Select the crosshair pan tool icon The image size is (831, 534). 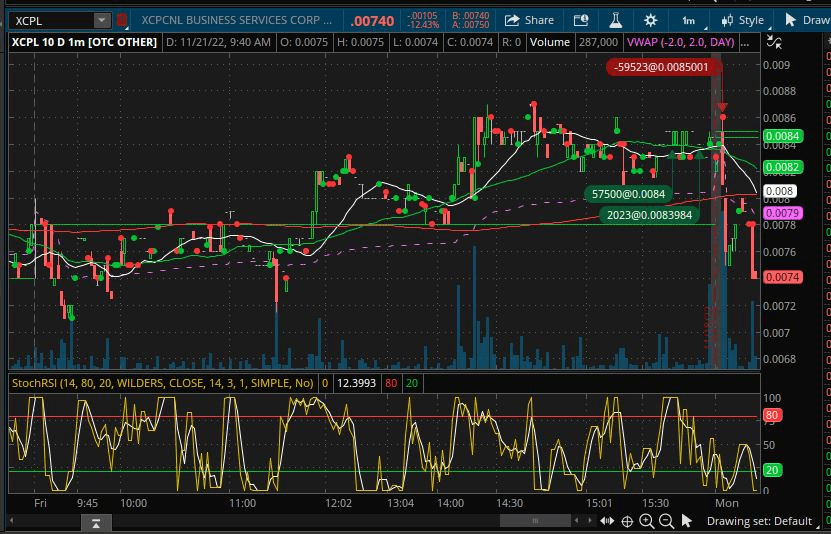[x=627, y=520]
